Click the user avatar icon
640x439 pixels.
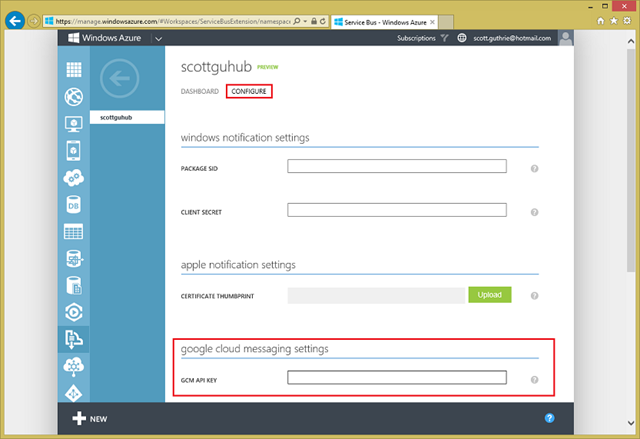pyautogui.click(x=566, y=38)
